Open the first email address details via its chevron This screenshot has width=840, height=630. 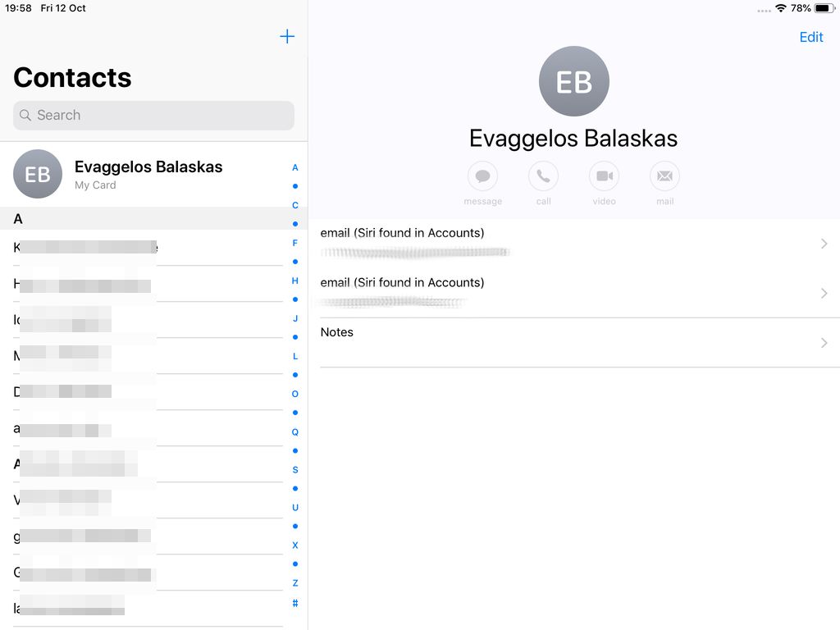[824, 243]
